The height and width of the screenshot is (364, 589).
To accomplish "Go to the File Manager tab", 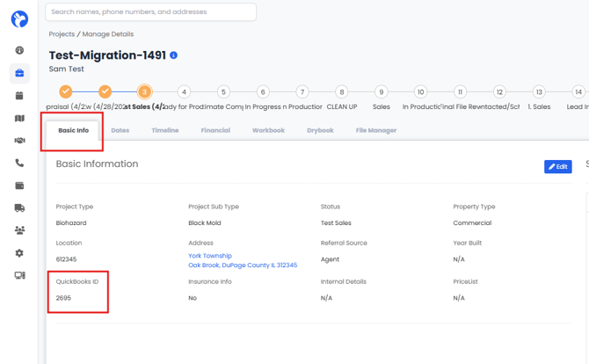I will coord(375,130).
